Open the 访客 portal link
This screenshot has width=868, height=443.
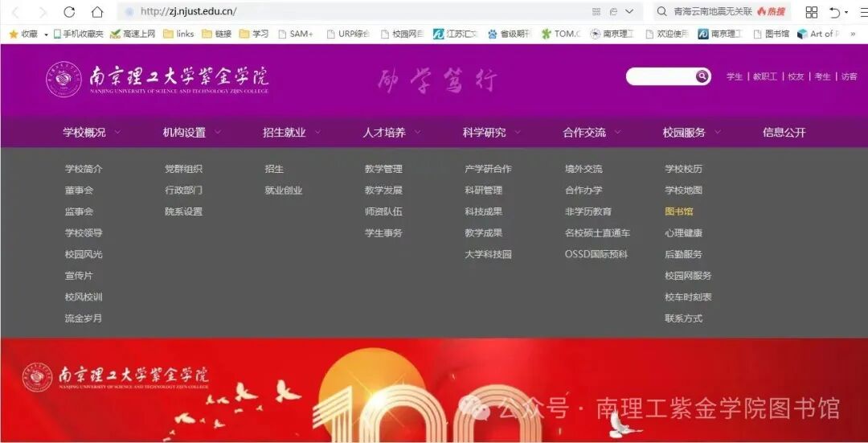point(849,77)
